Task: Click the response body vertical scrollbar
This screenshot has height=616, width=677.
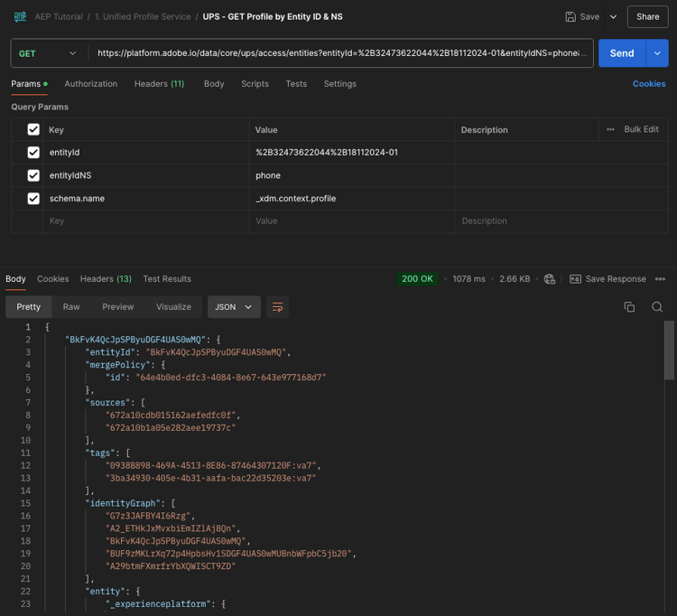Action: pos(669,350)
